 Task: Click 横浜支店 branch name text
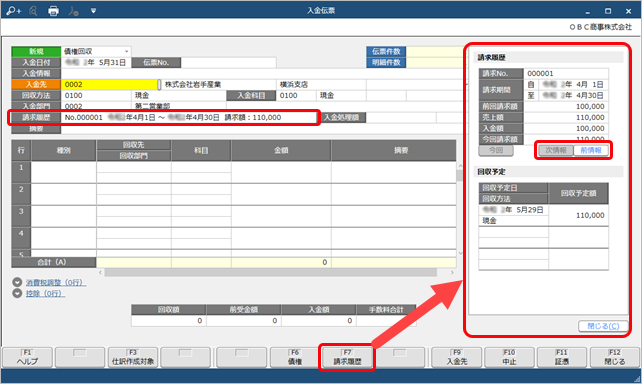coord(294,84)
